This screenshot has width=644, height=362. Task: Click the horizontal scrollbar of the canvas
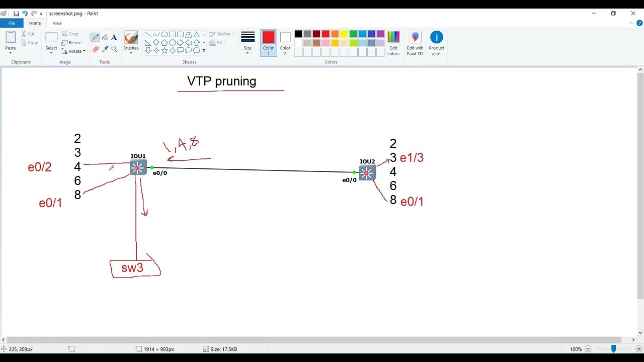point(314,340)
